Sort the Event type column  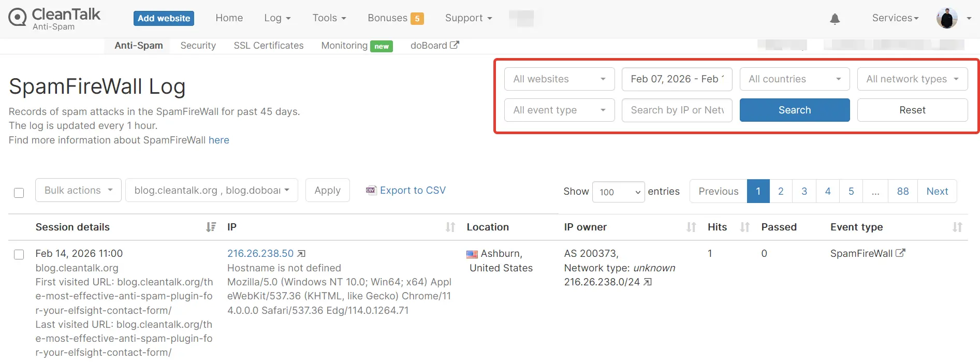(957, 227)
